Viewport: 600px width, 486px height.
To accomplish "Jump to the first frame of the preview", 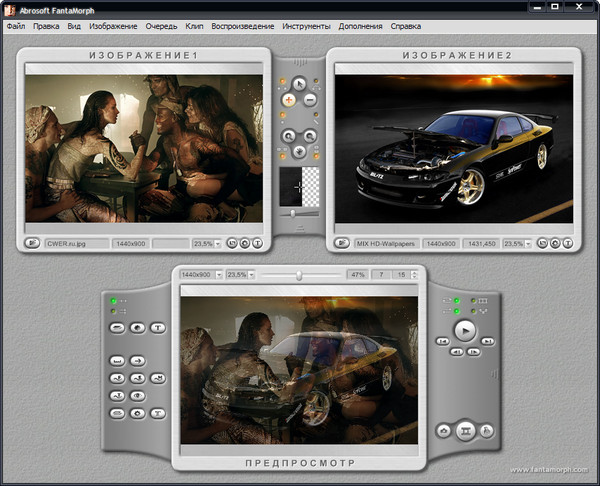I will (441, 341).
